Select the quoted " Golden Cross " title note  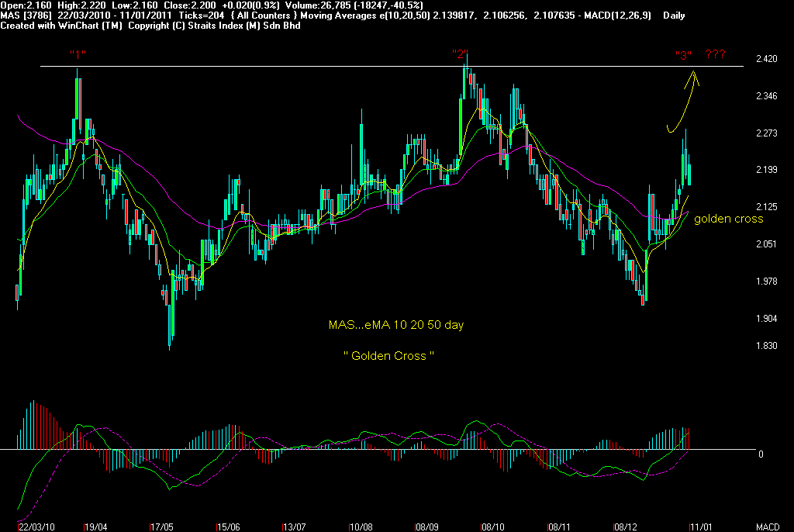[x=388, y=356]
